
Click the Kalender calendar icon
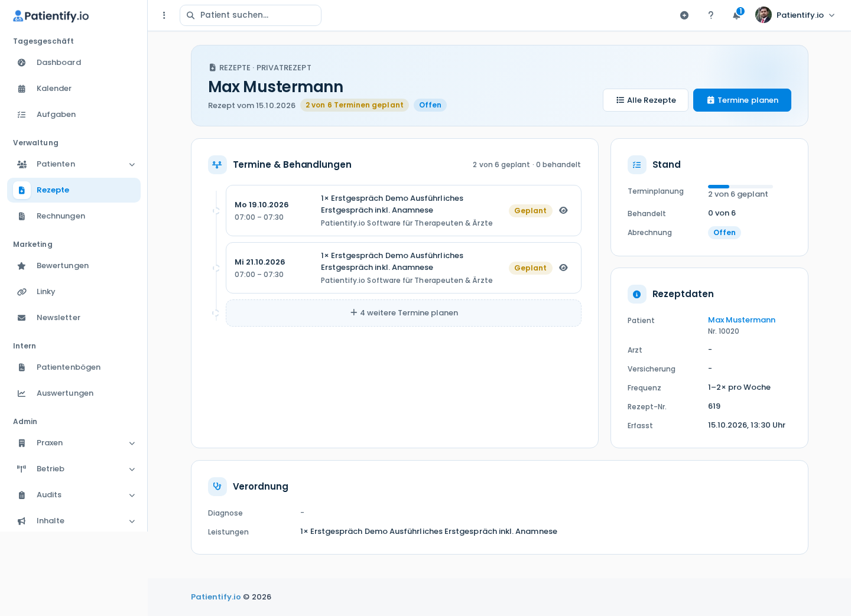(x=22, y=89)
